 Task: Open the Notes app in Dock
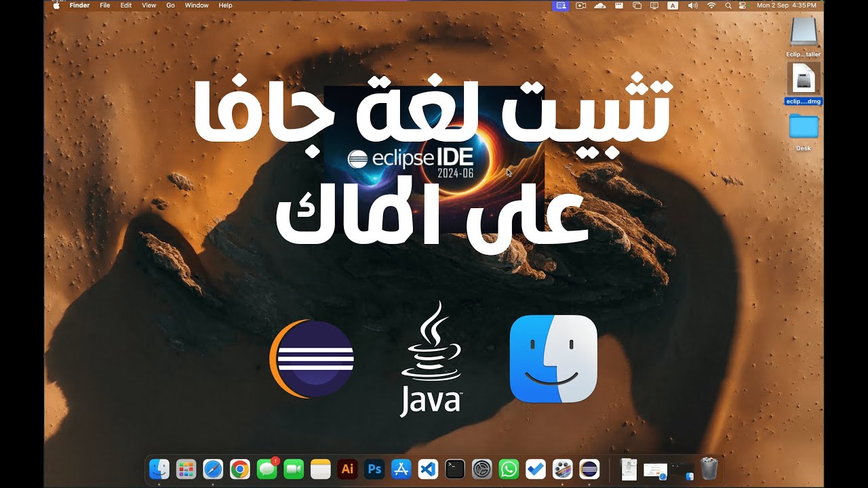320,468
